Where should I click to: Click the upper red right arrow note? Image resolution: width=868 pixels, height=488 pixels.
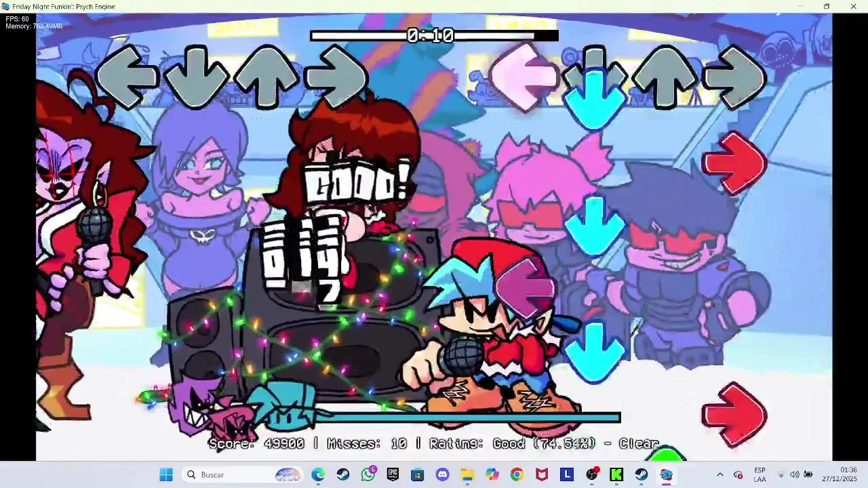tap(735, 163)
